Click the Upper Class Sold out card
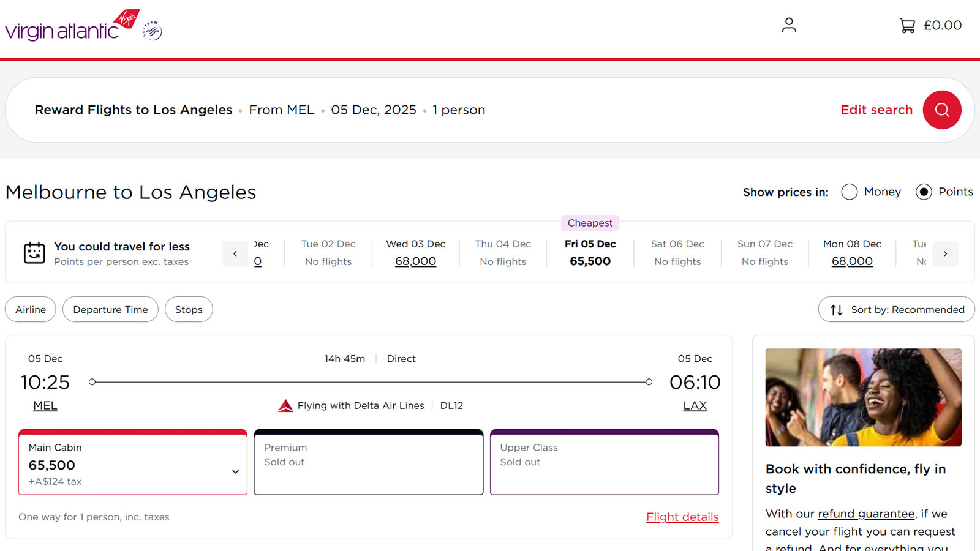Screen dimensions: 980x551 tap(605, 462)
